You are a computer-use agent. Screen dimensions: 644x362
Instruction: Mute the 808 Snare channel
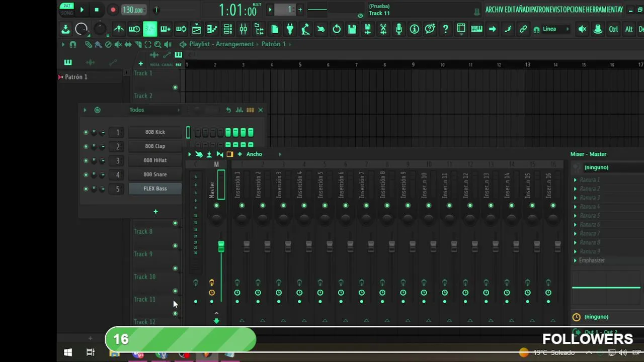coord(86,174)
